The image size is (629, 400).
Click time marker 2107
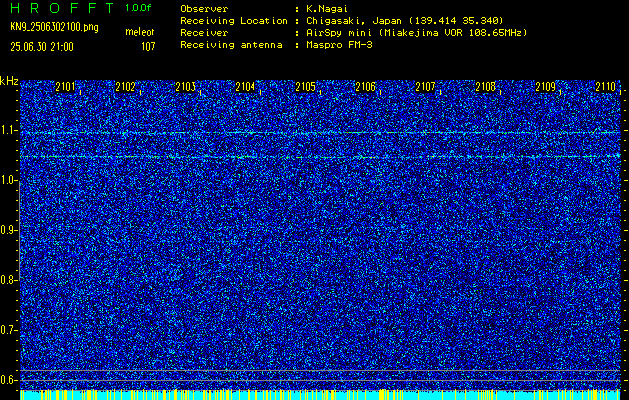(x=425, y=87)
